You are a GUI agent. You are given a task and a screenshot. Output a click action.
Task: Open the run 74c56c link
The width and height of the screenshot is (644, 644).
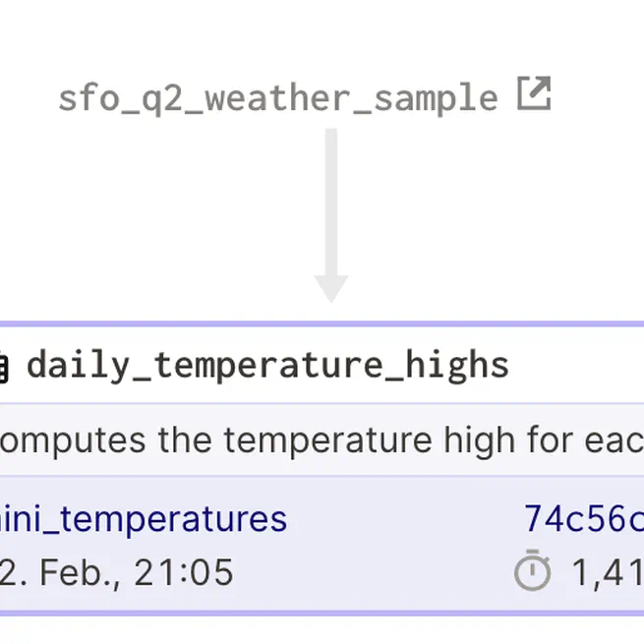583,518
